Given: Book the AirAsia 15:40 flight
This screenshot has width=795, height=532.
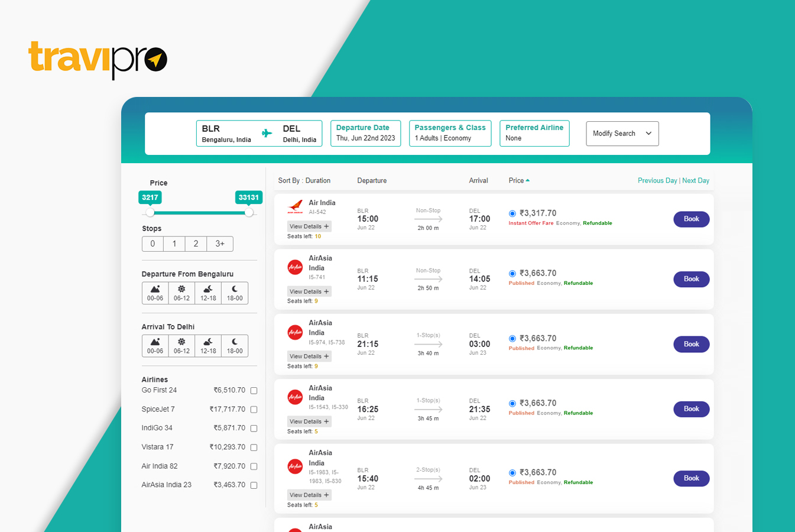Looking at the screenshot, I should 692,478.
